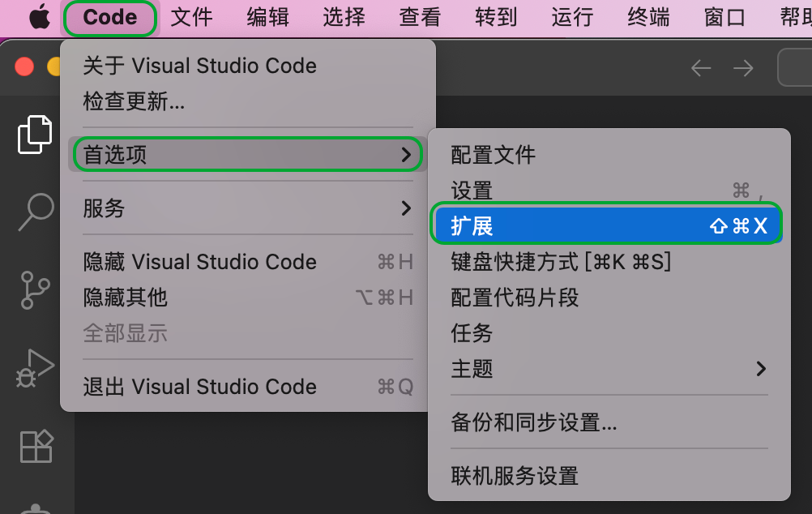Open the 文件 menu

click(x=191, y=17)
